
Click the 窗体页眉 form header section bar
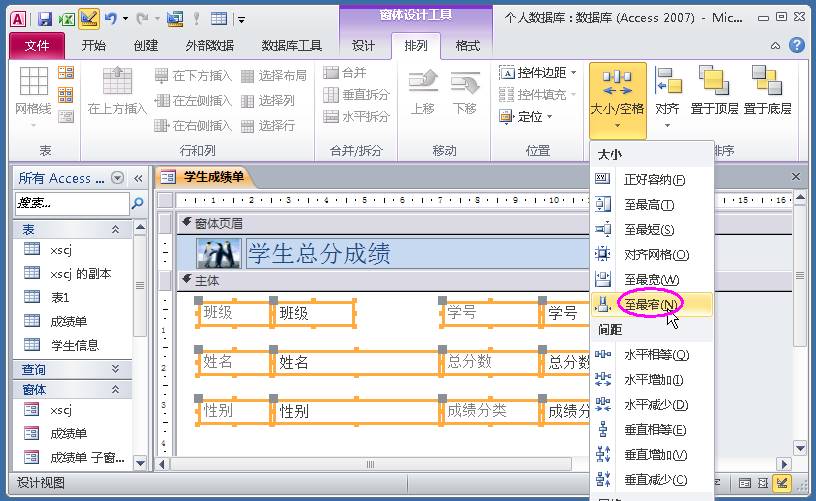[383, 224]
